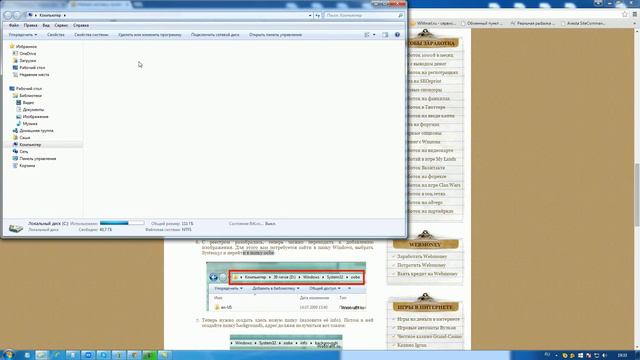Open the My Lands link in sidebar

433,159
